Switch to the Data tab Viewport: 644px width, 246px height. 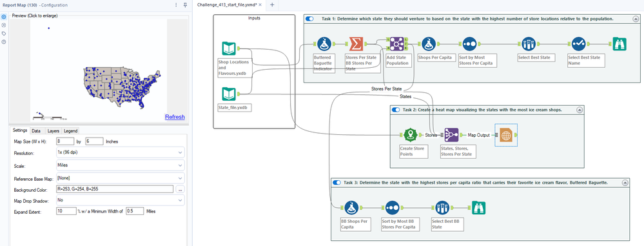36,131
